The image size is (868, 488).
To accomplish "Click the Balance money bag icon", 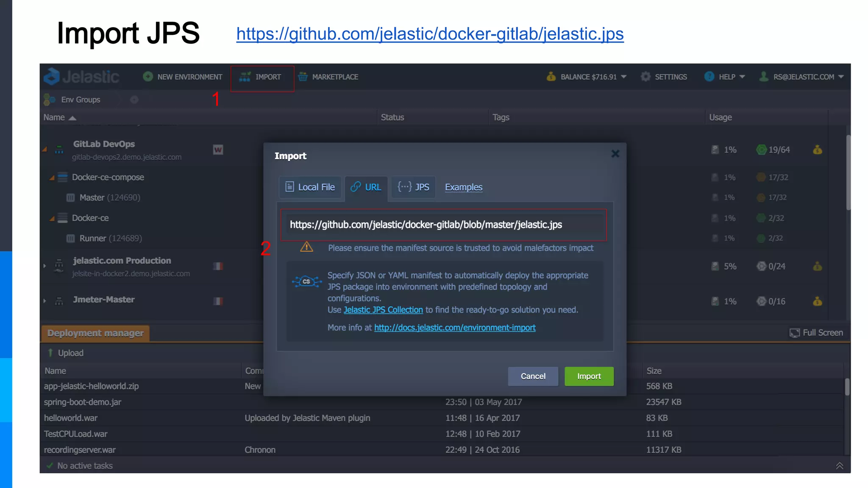I will pyautogui.click(x=551, y=77).
